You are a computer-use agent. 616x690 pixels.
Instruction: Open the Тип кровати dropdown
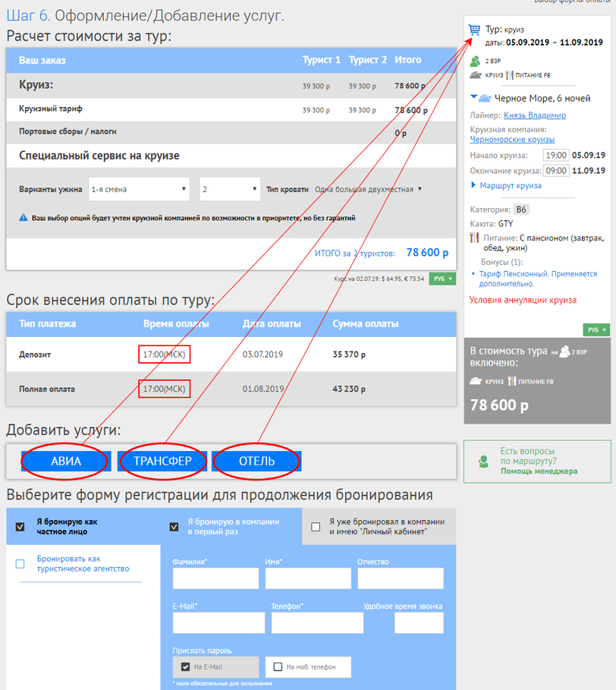click(369, 189)
